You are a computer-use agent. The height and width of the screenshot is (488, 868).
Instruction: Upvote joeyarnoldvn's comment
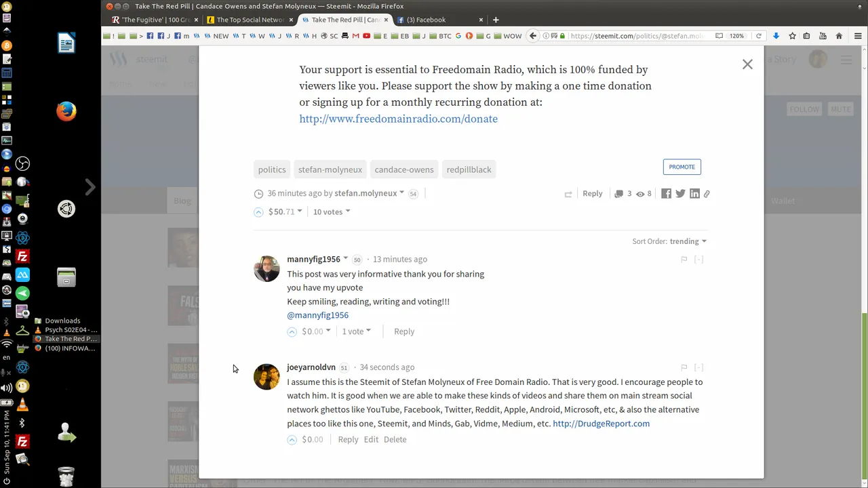(x=292, y=440)
